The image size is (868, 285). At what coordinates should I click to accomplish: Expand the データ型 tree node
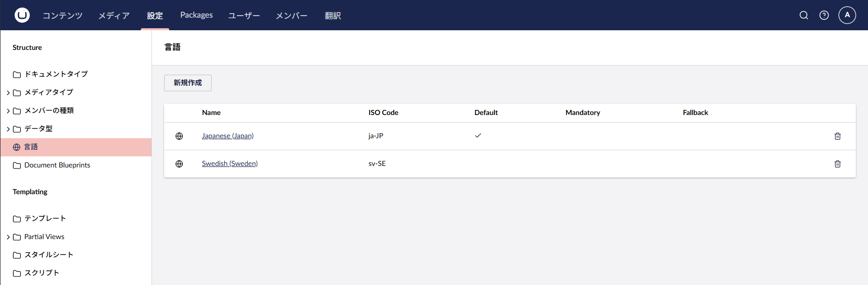pos(8,129)
